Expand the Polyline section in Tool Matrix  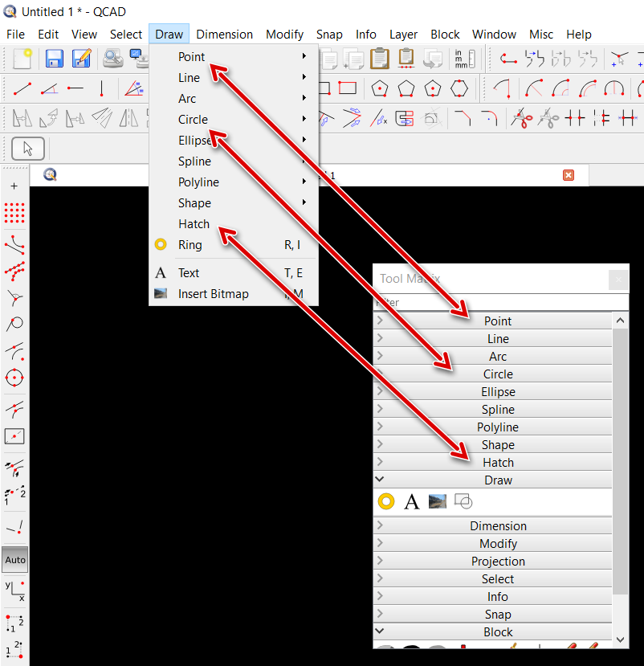498,427
